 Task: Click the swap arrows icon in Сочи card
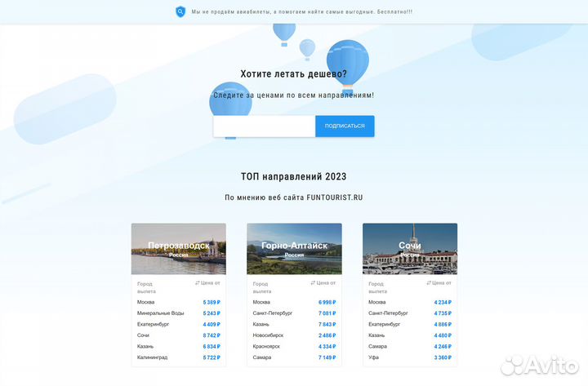point(429,283)
